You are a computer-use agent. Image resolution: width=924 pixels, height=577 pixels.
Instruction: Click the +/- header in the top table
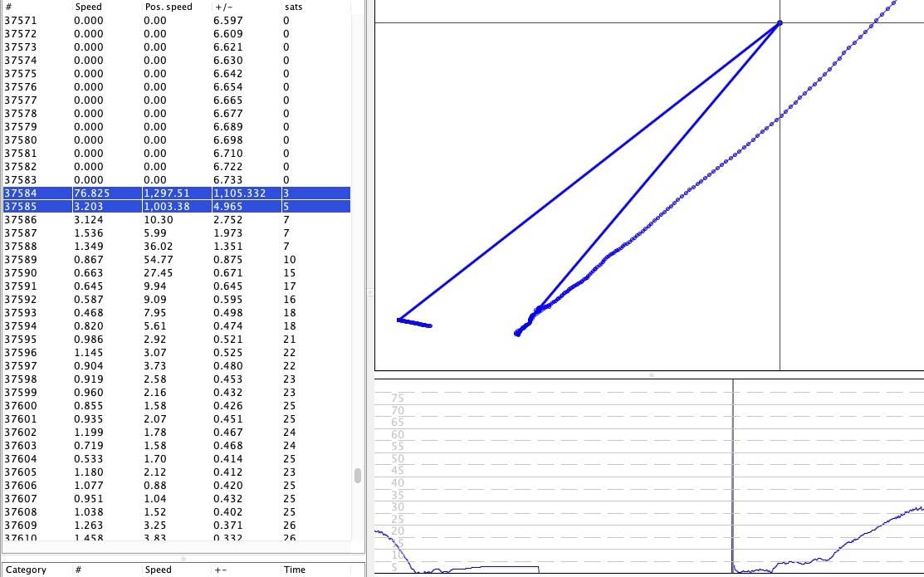tap(222, 7)
